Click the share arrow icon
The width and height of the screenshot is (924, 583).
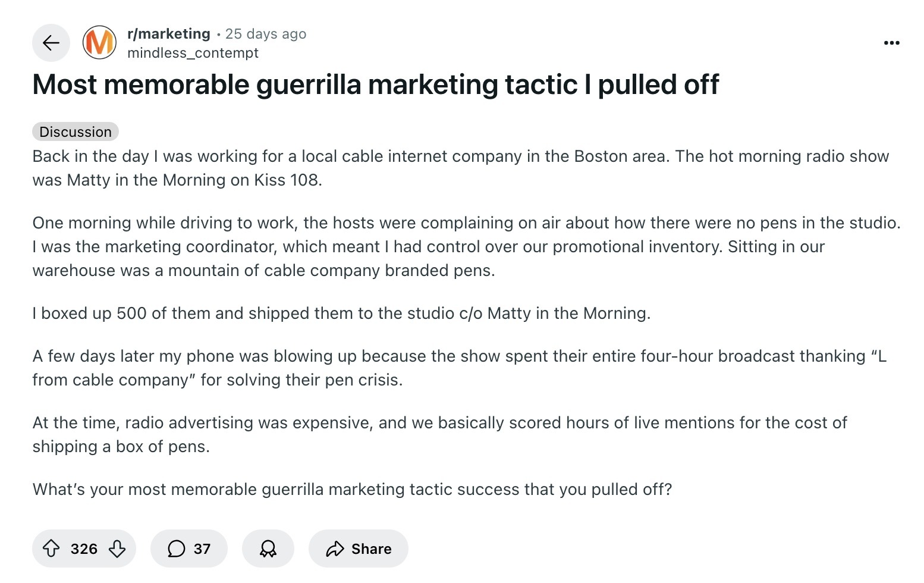coord(335,548)
